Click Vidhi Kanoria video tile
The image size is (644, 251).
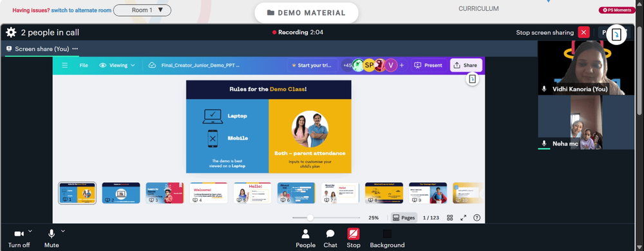pos(586,68)
